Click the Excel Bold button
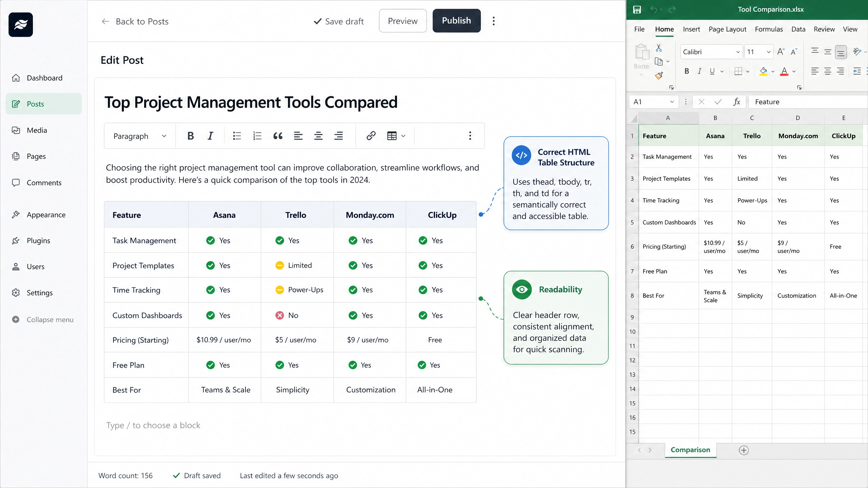868x488 pixels. point(687,71)
